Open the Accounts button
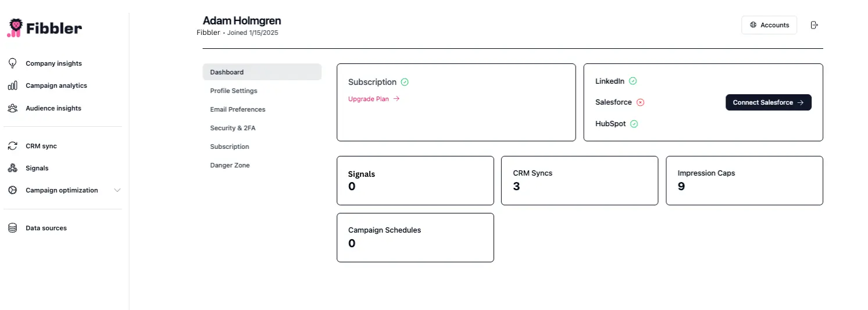Viewport: 868px width, 310px height. pos(769,25)
